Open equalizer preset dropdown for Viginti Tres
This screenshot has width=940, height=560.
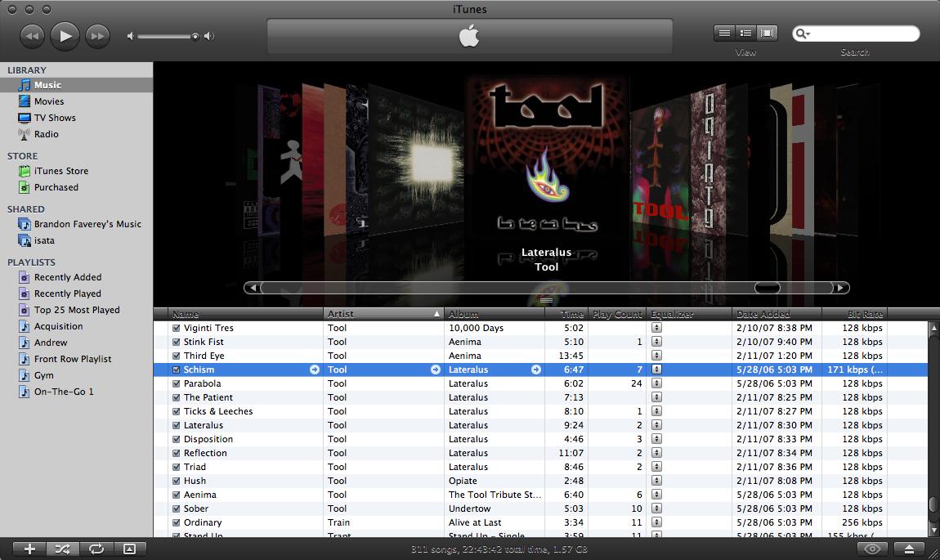pyautogui.click(x=657, y=328)
